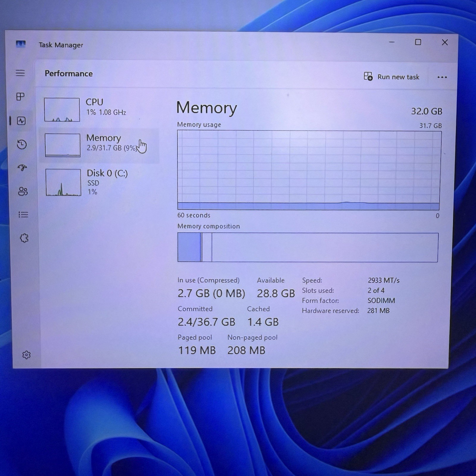
Task: Select the Memory performance item
Action: [99, 145]
